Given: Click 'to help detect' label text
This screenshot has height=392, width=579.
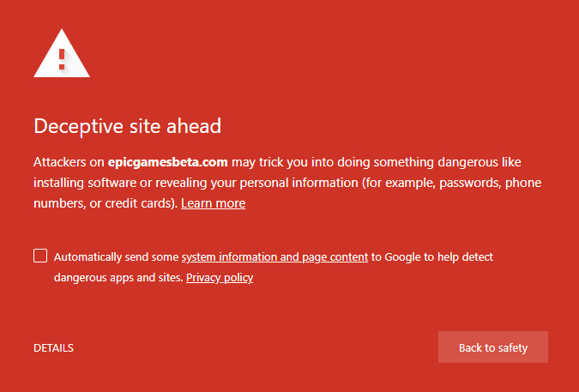Looking at the screenshot, I should tap(458, 257).
